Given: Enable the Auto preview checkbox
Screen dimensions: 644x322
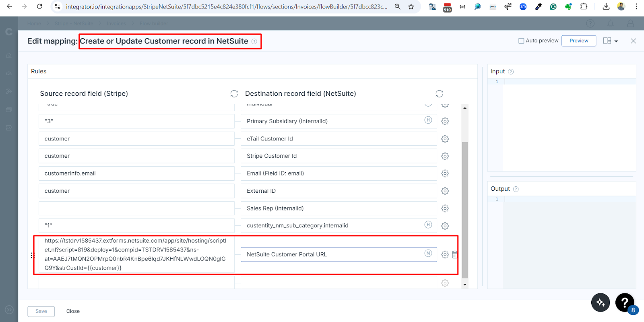Looking at the screenshot, I should tap(521, 41).
